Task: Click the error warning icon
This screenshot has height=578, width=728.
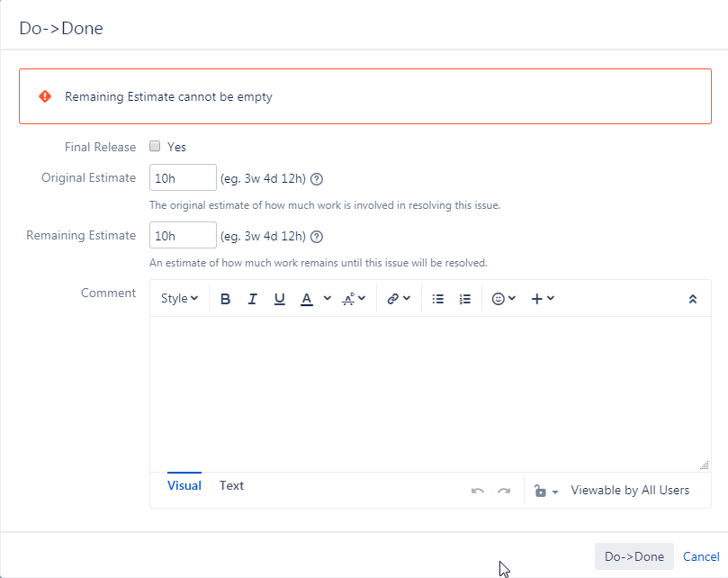Action: click(45, 96)
